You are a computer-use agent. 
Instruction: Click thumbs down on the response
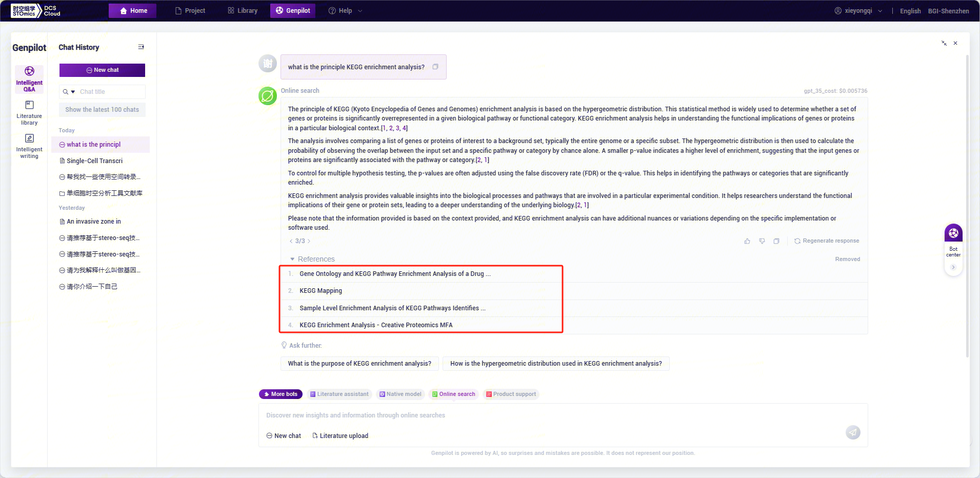point(762,241)
